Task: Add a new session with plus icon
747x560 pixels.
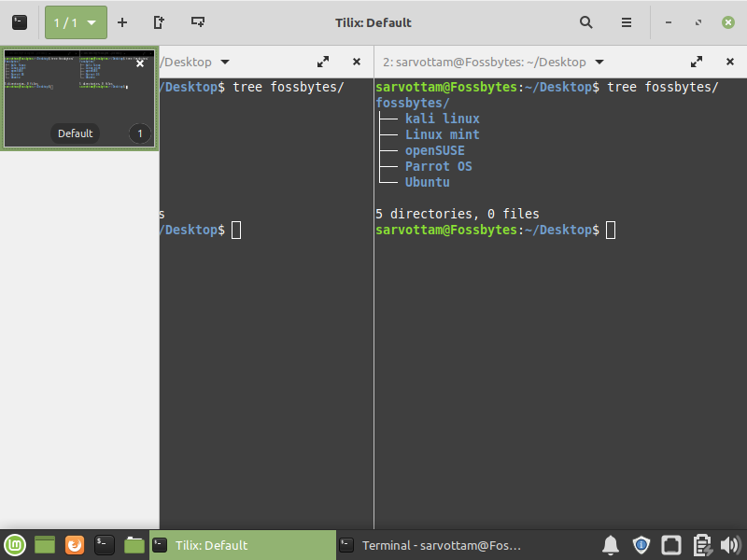Action: click(x=122, y=22)
